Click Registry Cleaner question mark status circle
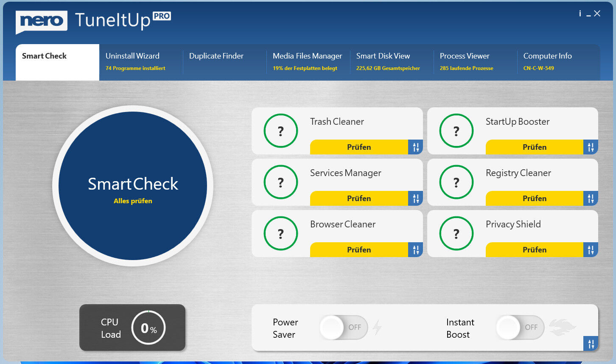The height and width of the screenshot is (364, 616). point(456,182)
